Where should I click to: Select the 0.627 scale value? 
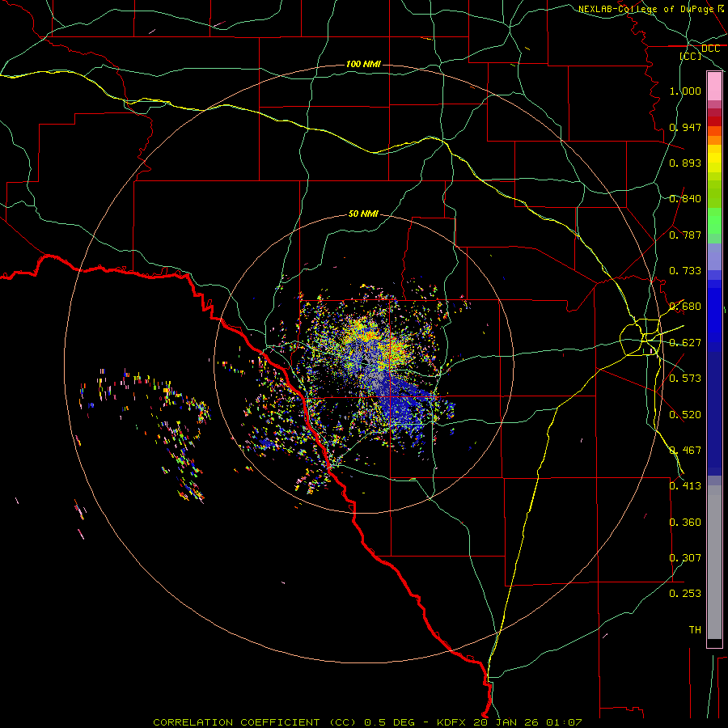tap(685, 343)
